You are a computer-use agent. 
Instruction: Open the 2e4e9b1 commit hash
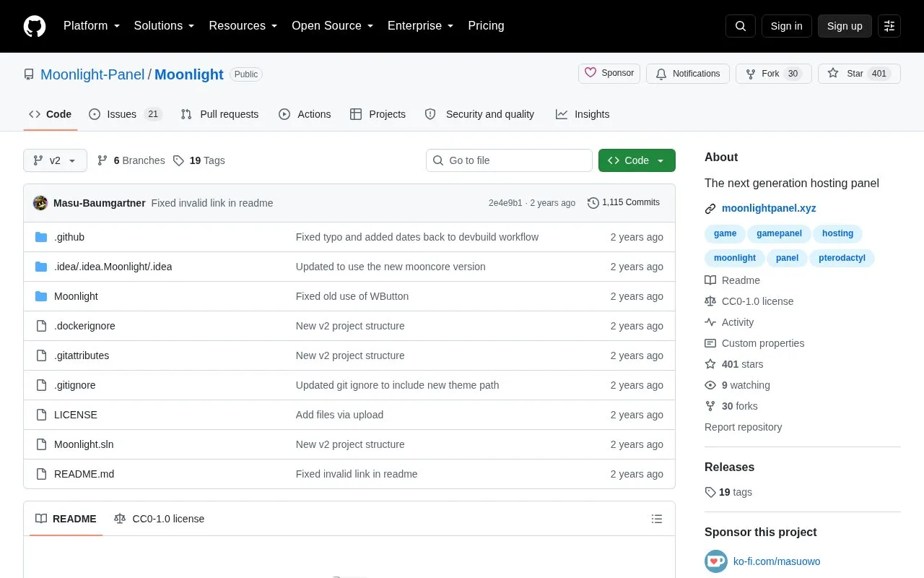click(x=505, y=203)
